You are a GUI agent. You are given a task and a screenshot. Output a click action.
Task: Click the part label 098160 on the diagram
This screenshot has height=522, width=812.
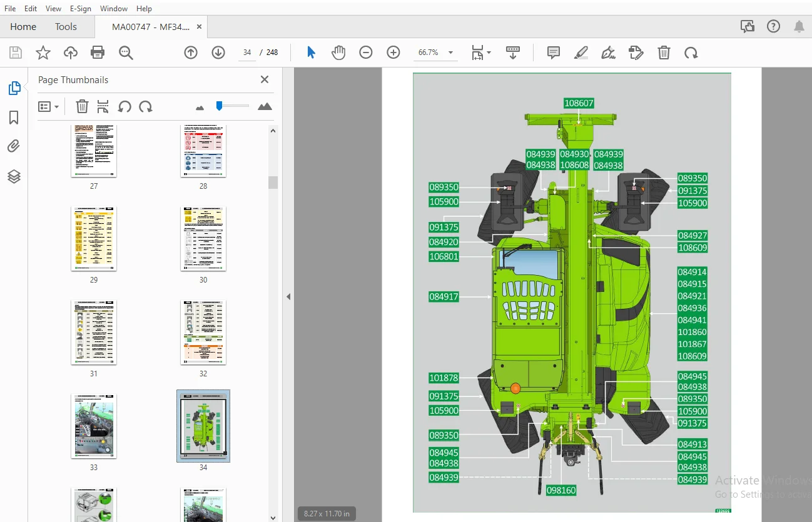[x=561, y=491]
